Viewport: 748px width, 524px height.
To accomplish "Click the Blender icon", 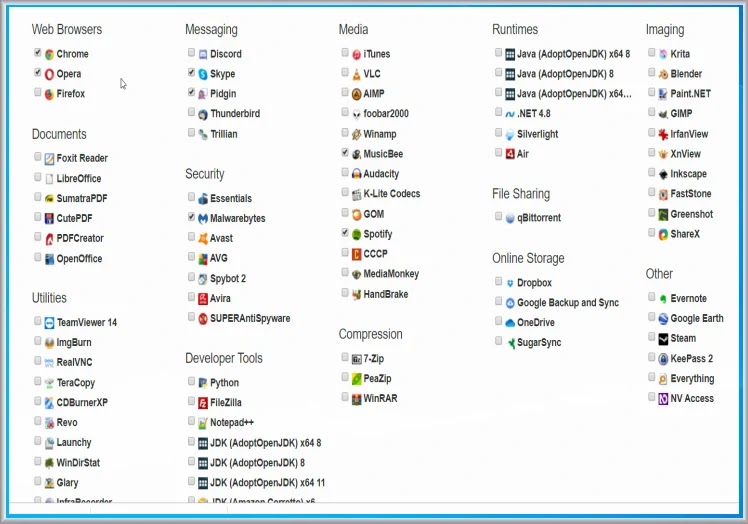I will [663, 74].
